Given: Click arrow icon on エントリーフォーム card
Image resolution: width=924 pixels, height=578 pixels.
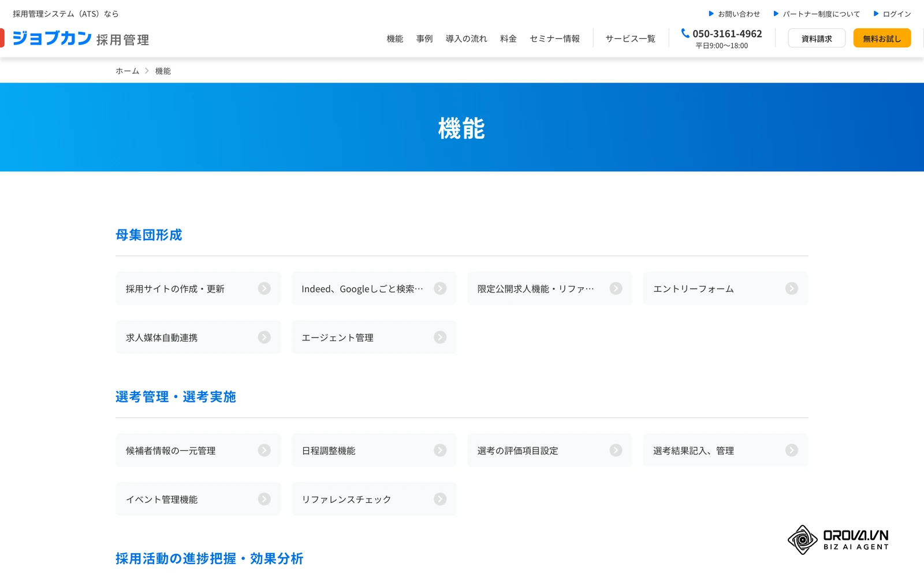Looking at the screenshot, I should [792, 288].
